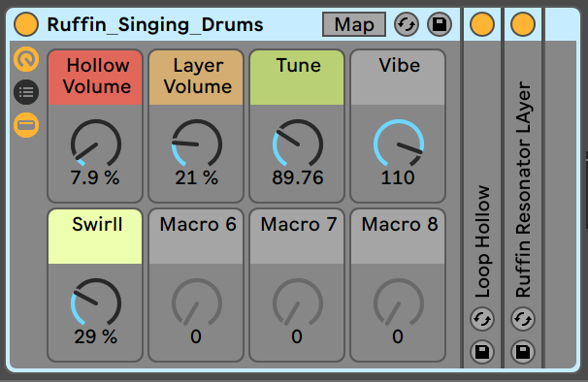
Task: Toggle Show/Hide Devices icon
Action: [x=26, y=125]
